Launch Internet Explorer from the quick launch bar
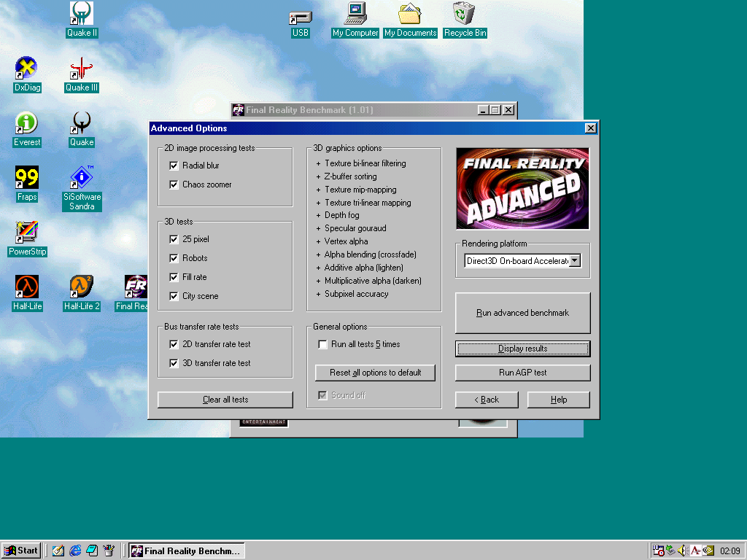 pyautogui.click(x=75, y=551)
